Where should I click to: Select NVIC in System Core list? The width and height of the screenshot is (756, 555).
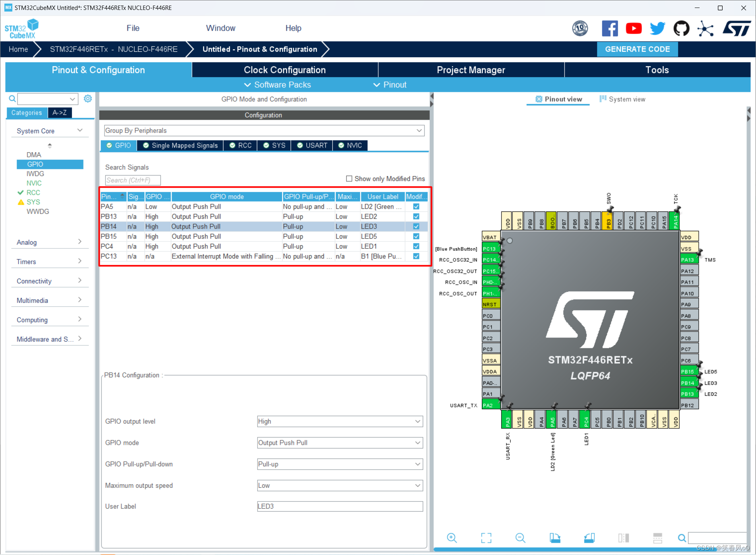click(x=34, y=183)
